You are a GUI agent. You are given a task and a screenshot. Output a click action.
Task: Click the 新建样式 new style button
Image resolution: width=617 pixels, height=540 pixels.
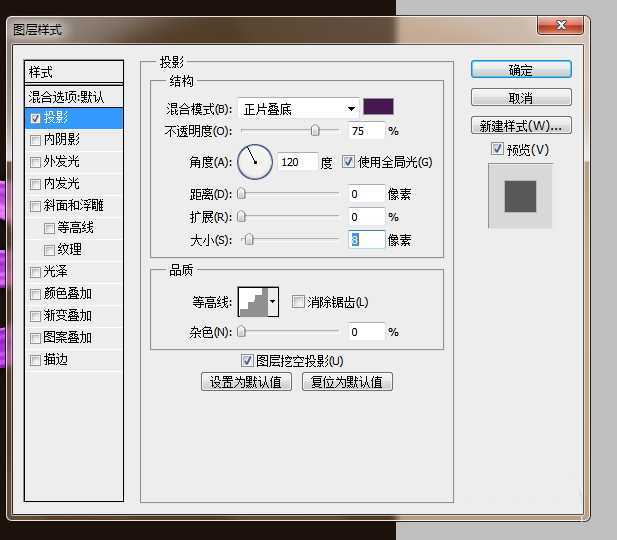coord(521,126)
